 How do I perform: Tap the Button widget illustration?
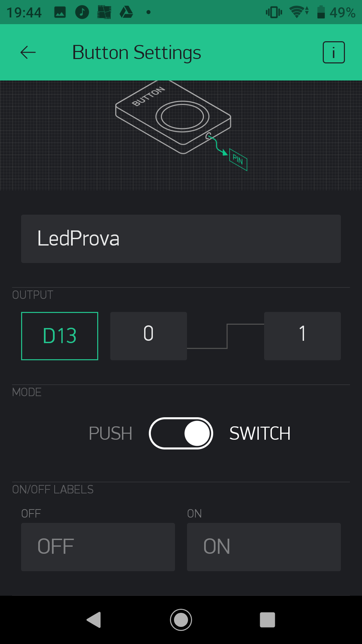[173, 117]
